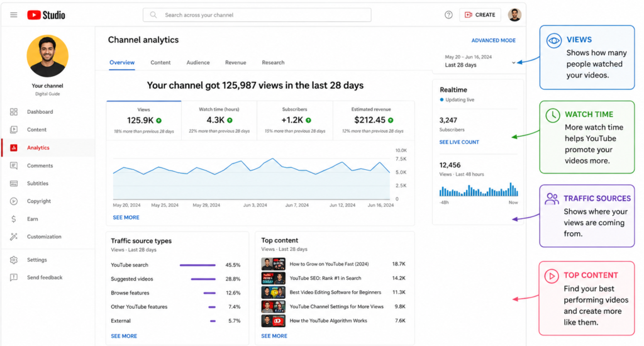Click the External traffic source row

[176, 321]
